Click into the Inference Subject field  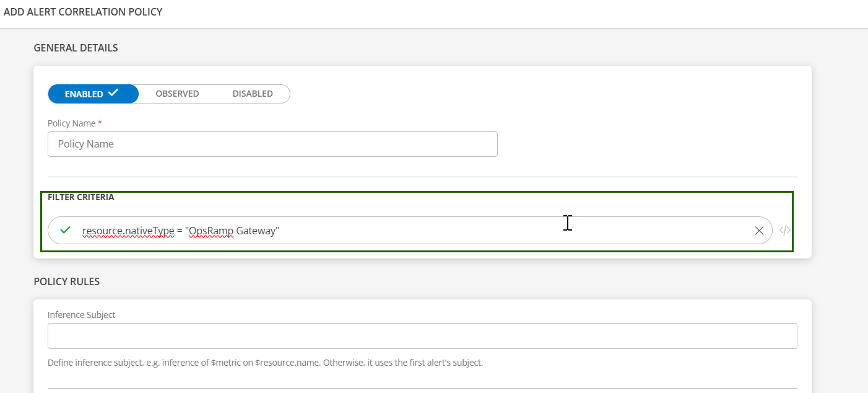[x=422, y=336]
